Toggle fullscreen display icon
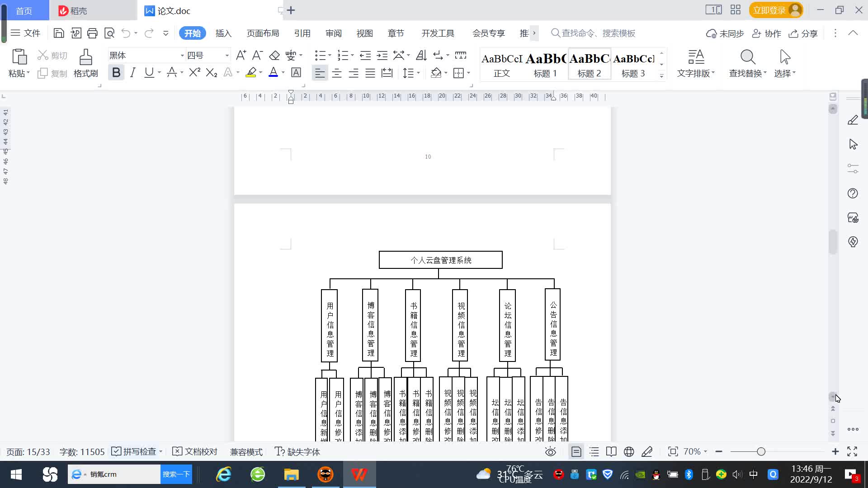Image resolution: width=868 pixels, height=488 pixels. [x=852, y=451]
